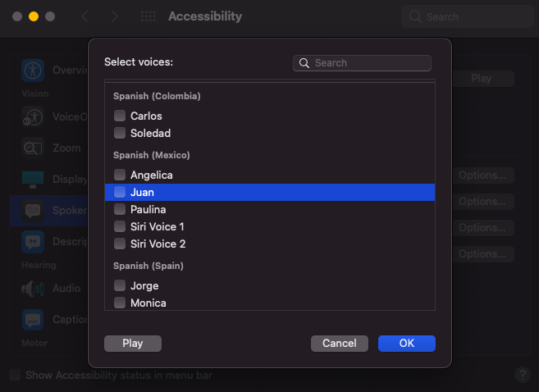Viewport: 539px width, 392px height.
Task: Confirm voices with the OK button
Action: tap(407, 344)
